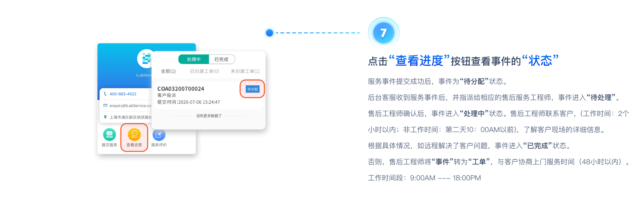
Task: Select the 未创建工单(1) filter tab
Action: click(245, 71)
